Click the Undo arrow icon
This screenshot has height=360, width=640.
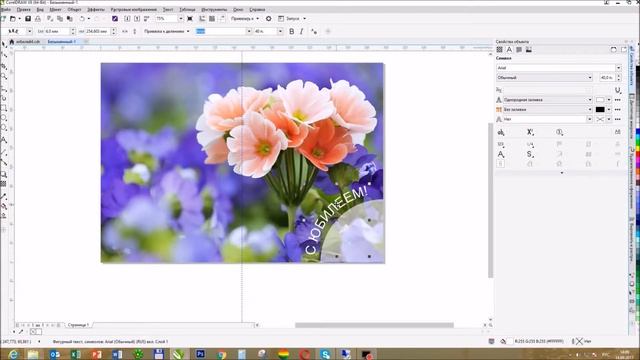[x=82, y=19]
